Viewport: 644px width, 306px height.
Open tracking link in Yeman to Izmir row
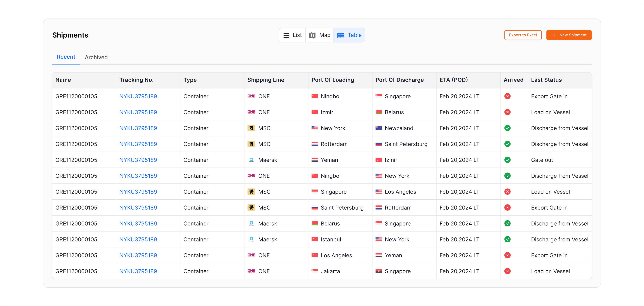click(138, 160)
